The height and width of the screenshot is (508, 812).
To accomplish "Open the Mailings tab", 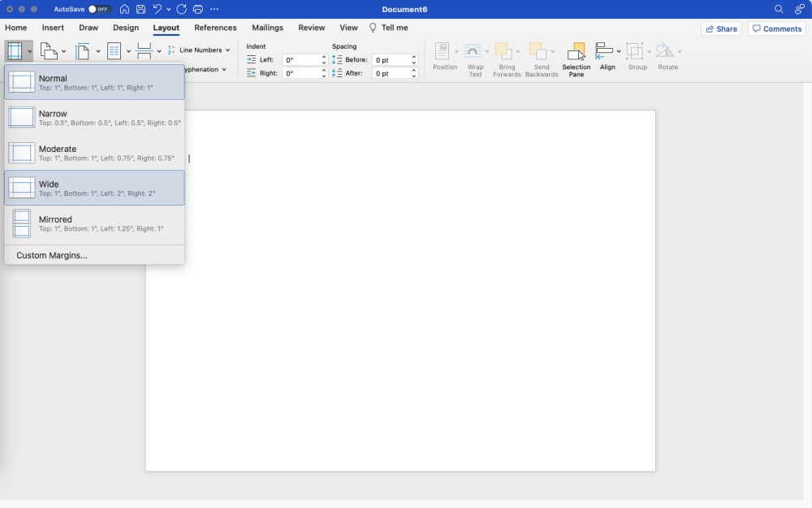I will click(x=267, y=27).
